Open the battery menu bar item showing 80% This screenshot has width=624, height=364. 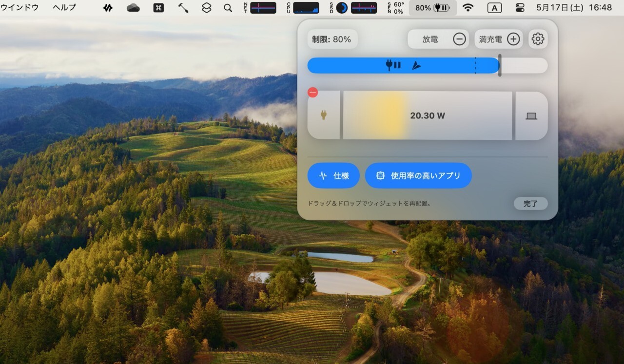[432, 8]
